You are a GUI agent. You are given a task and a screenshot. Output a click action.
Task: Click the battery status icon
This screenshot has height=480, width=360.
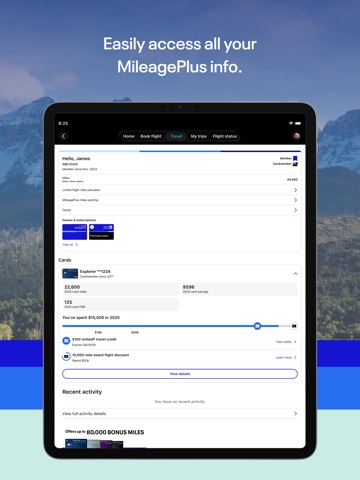point(298,123)
